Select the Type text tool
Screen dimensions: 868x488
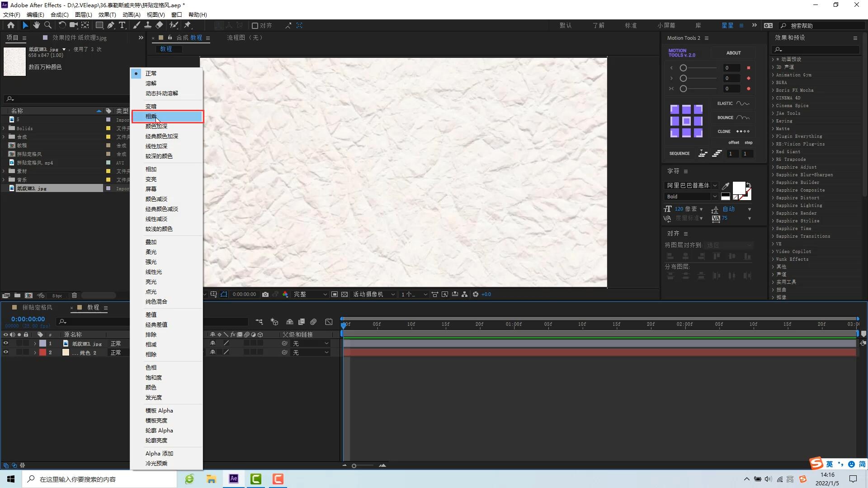click(122, 25)
